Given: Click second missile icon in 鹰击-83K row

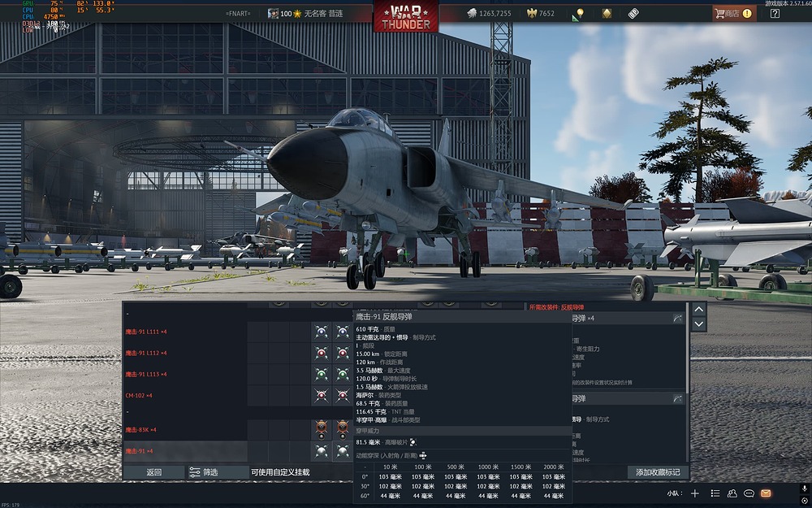Looking at the screenshot, I should 343,430.
